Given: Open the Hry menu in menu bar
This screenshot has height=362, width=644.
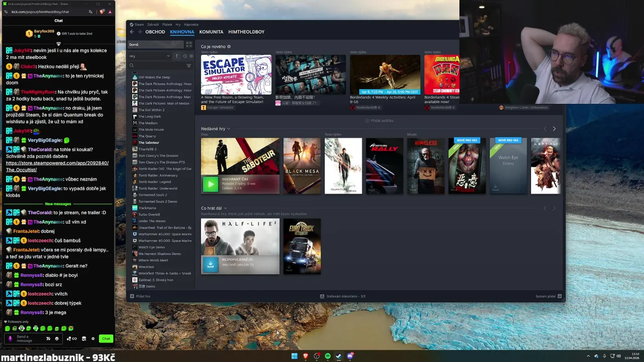Looking at the screenshot, I should 178,24.
